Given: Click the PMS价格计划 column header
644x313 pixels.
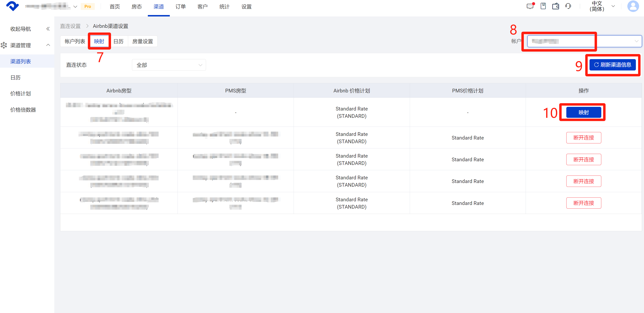Looking at the screenshot, I should coord(467,91).
